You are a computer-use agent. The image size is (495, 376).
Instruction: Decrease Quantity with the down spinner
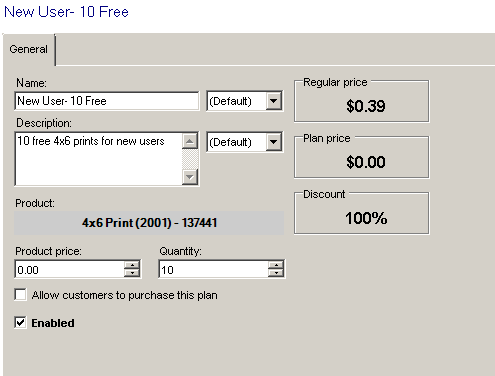click(276, 273)
